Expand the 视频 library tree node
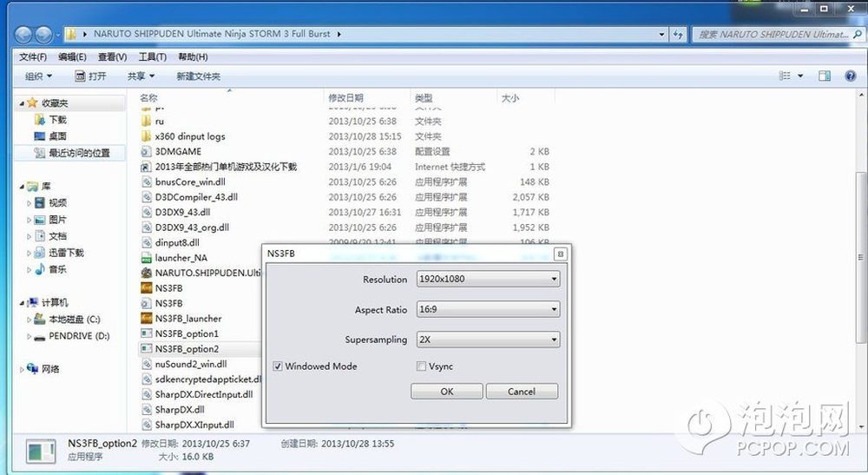The image size is (868, 475). [29, 203]
